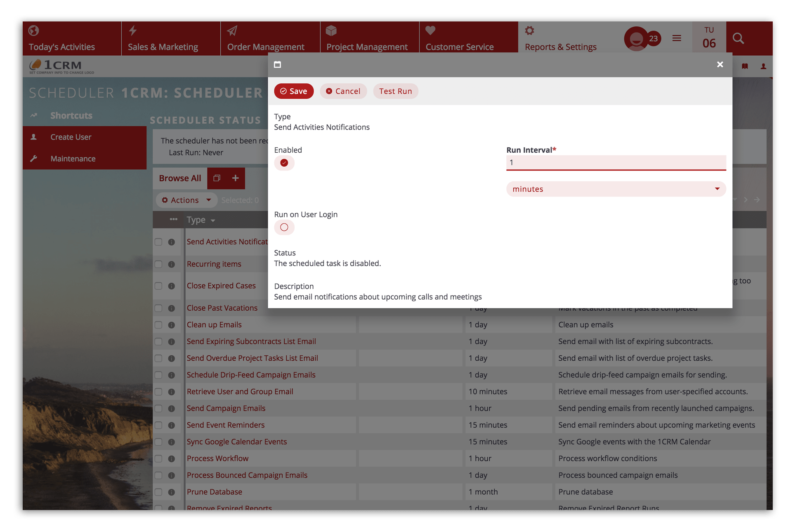Viewport: 800px width, 529px height.
Task: Click the calendar date icon showing TU 06
Action: [x=708, y=38]
